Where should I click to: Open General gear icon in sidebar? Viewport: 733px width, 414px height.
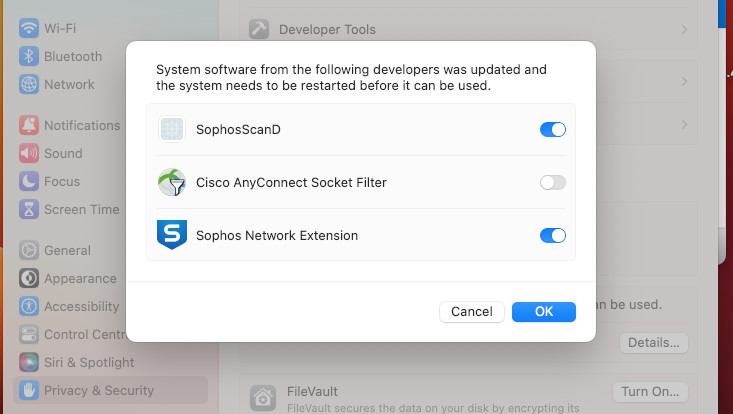point(29,250)
